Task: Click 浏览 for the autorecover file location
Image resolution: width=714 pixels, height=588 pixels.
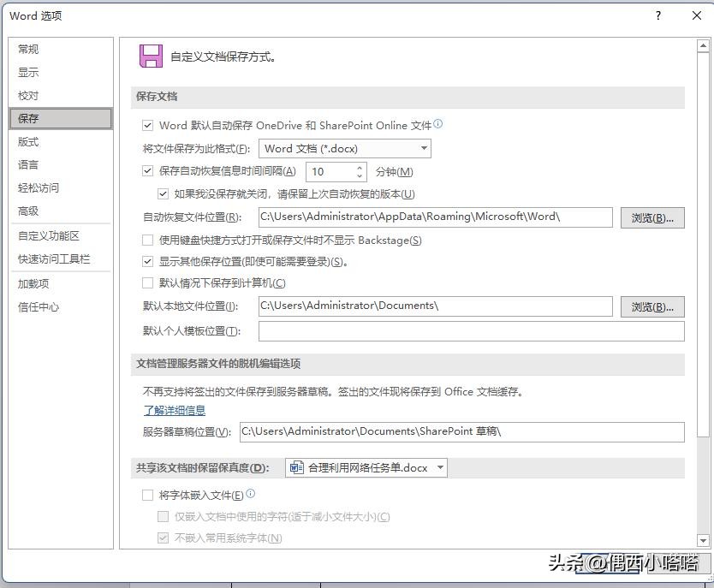Action: tap(652, 217)
